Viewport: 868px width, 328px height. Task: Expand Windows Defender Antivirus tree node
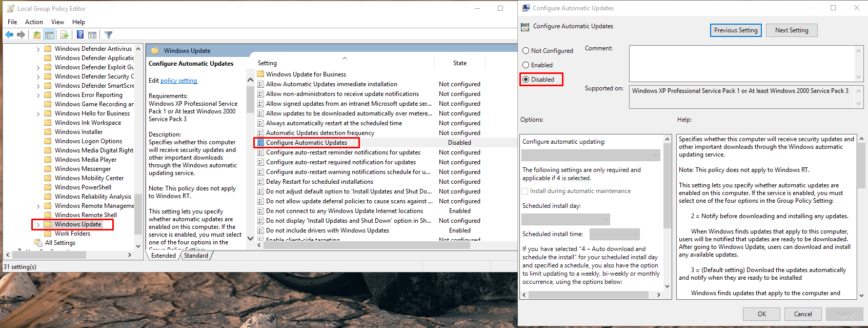coord(38,49)
